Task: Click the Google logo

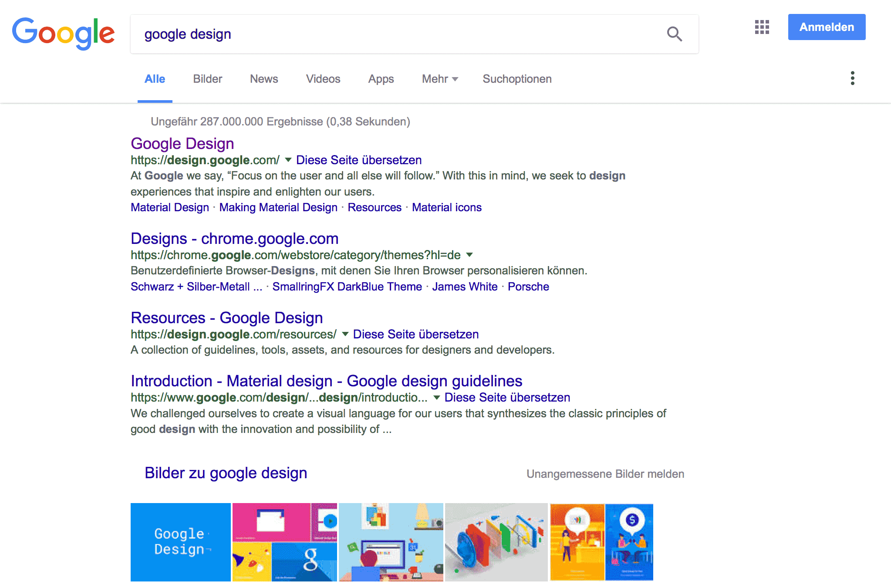Action: [63, 34]
